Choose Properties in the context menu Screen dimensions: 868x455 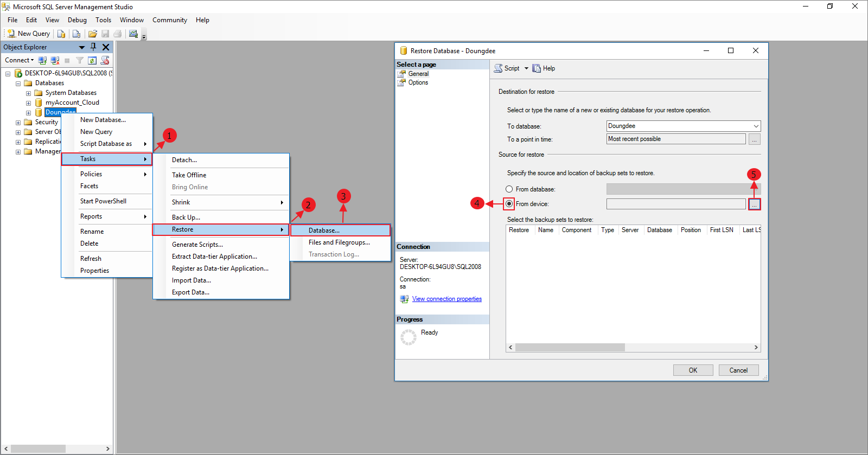point(107,271)
